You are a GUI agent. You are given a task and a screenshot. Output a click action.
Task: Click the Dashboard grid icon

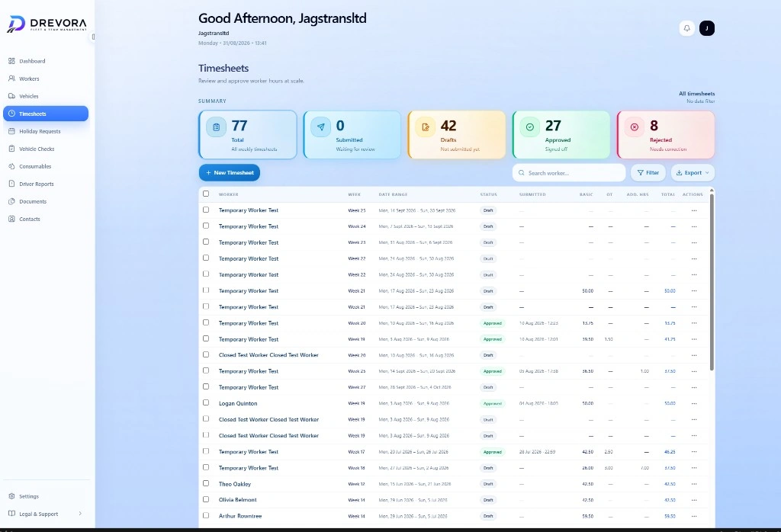11,61
